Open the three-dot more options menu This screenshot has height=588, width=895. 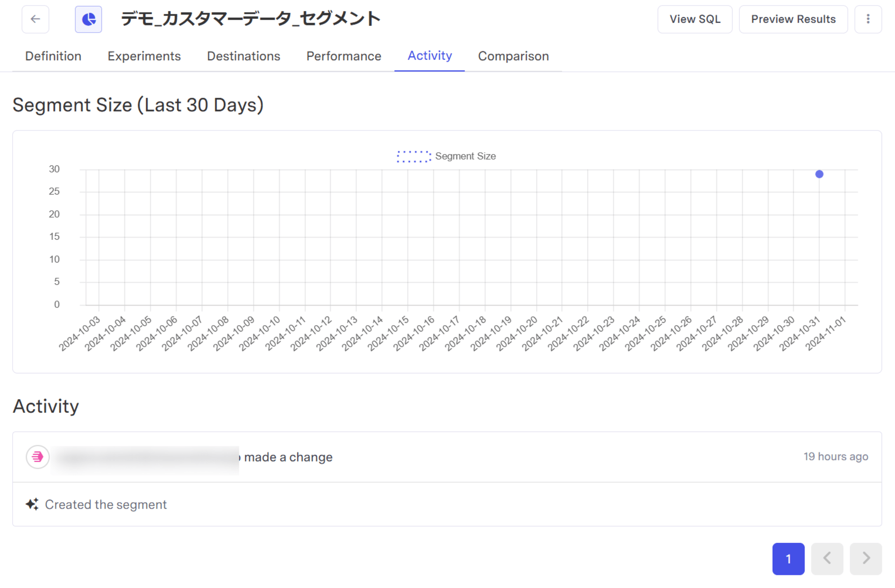pos(868,19)
